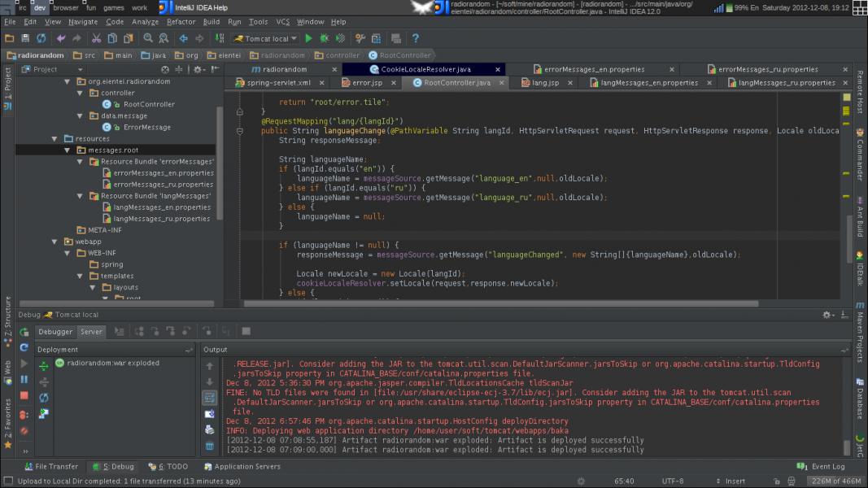Click the memory indicator 226M of 466M
Viewport: 868px width, 488px height.
(836, 481)
